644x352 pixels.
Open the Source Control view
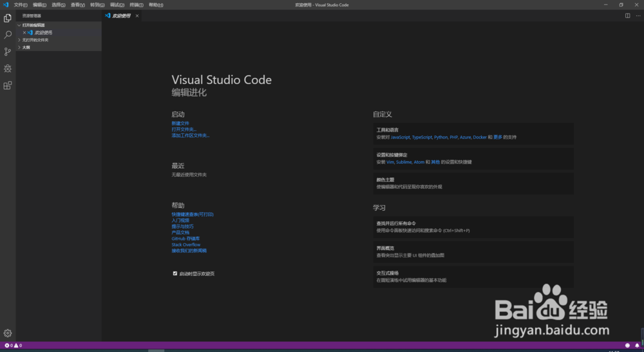(7, 52)
